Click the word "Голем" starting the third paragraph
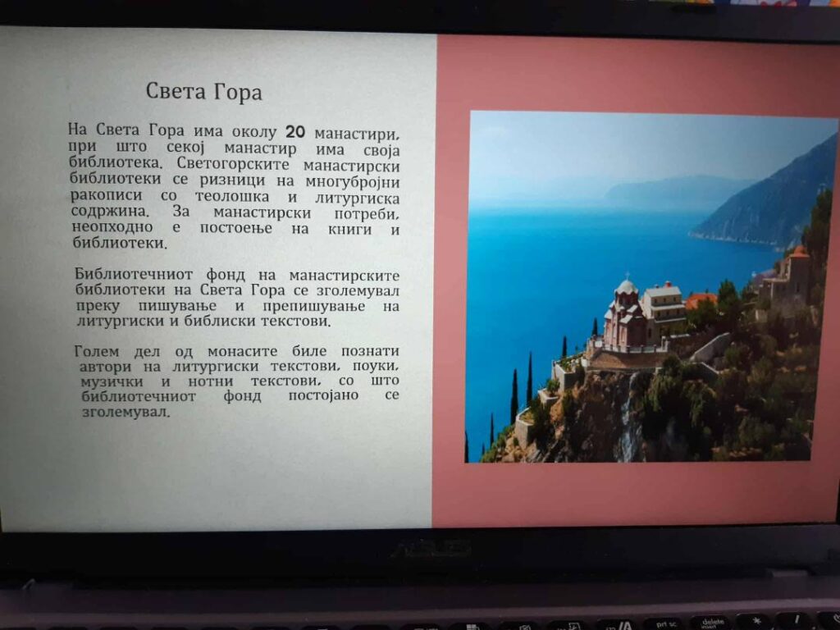Screen dimensions: 840x630 tap(97, 351)
